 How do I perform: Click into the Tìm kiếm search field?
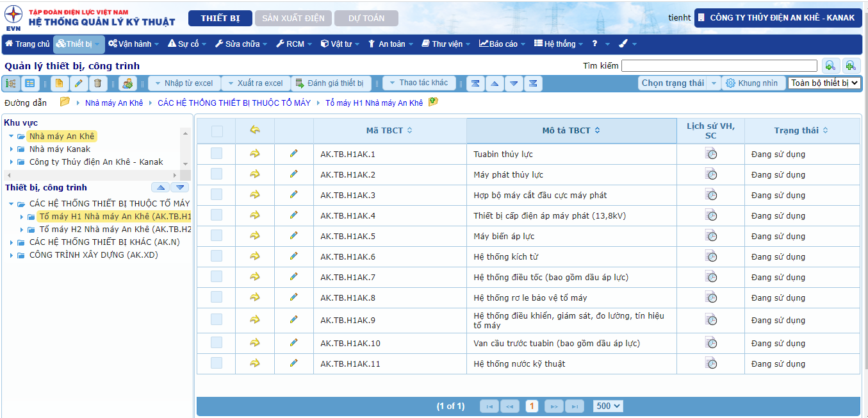click(x=719, y=65)
